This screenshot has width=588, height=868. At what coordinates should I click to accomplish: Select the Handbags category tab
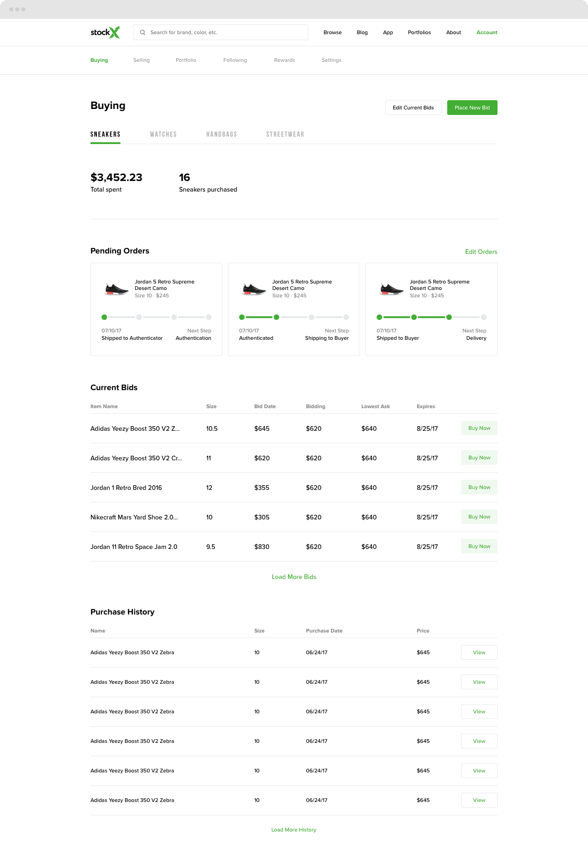222,134
